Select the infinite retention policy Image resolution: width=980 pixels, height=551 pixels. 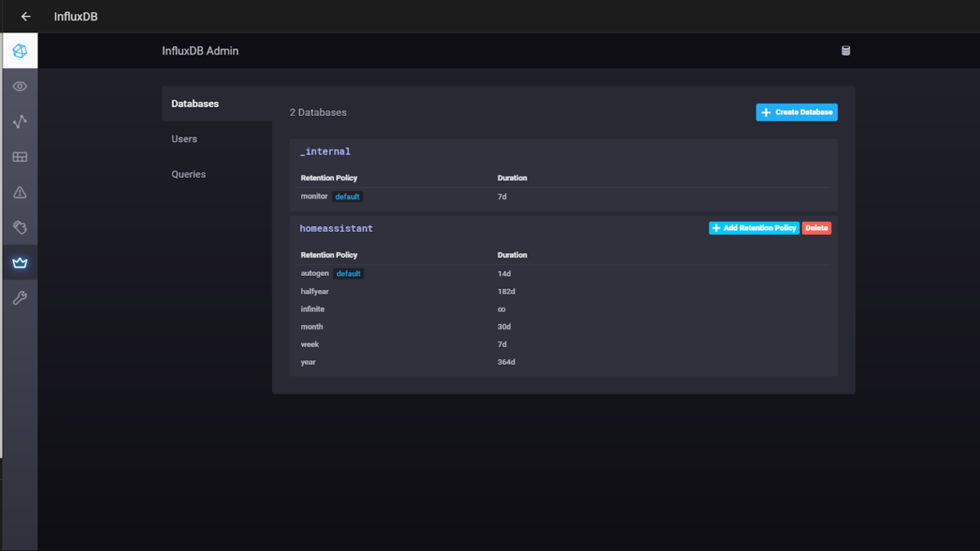(x=312, y=309)
